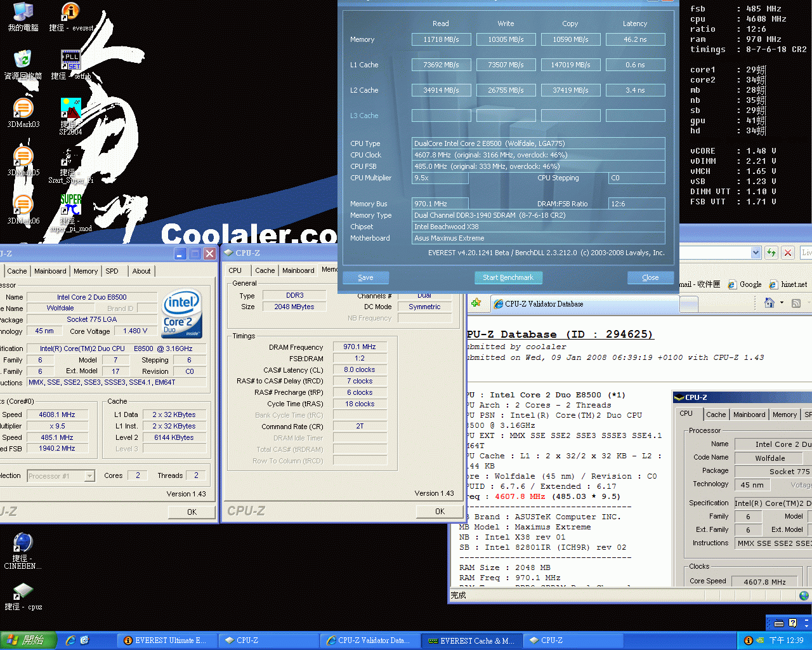The width and height of the screenshot is (812, 650).
Task: Click the empty new tab button in the browser
Action: [689, 304]
